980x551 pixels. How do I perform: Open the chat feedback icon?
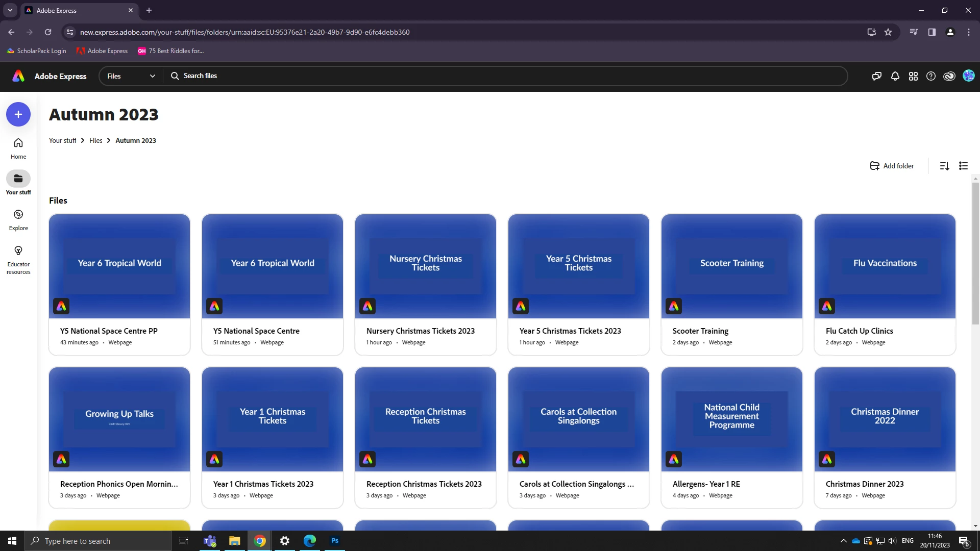pos(876,76)
